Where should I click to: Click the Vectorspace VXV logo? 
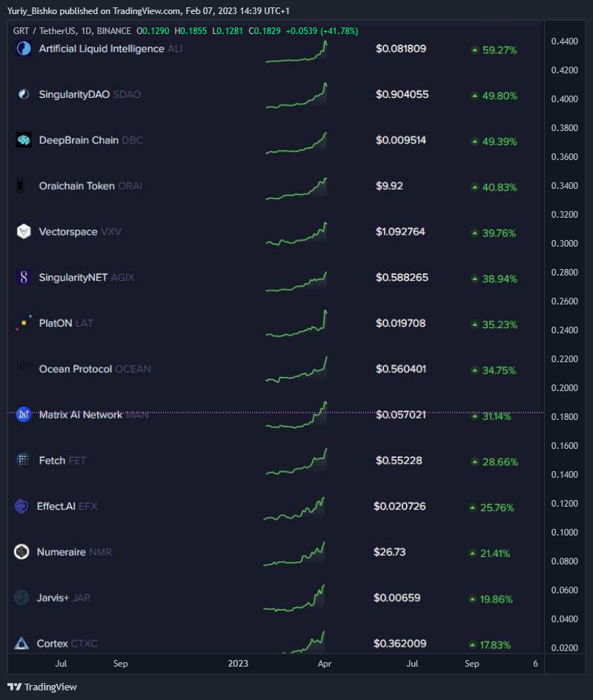[24, 232]
